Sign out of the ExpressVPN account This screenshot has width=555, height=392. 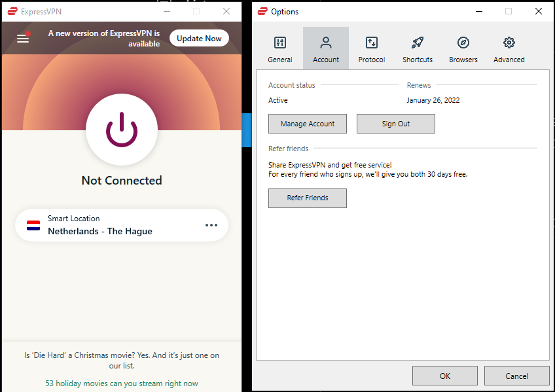click(x=396, y=124)
